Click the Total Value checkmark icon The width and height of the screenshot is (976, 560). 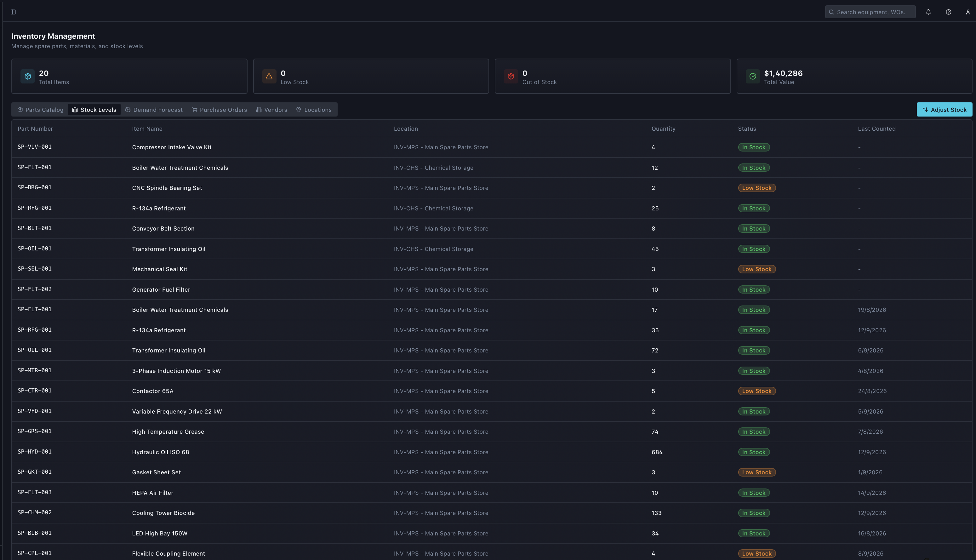click(x=753, y=76)
